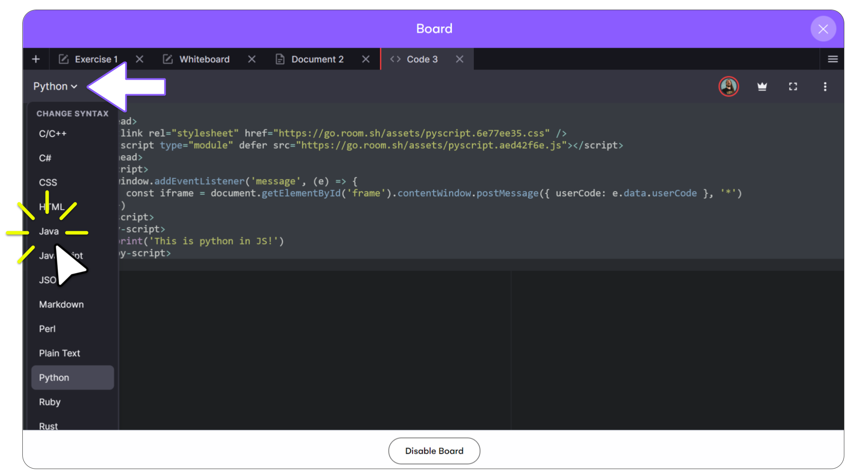
Task: Close the Board dialog
Action: pos(823,29)
